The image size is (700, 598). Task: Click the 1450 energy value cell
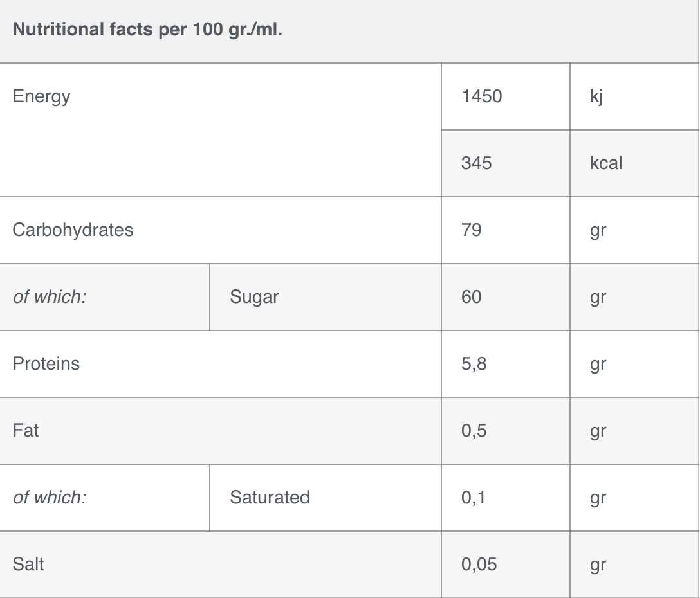(x=505, y=96)
